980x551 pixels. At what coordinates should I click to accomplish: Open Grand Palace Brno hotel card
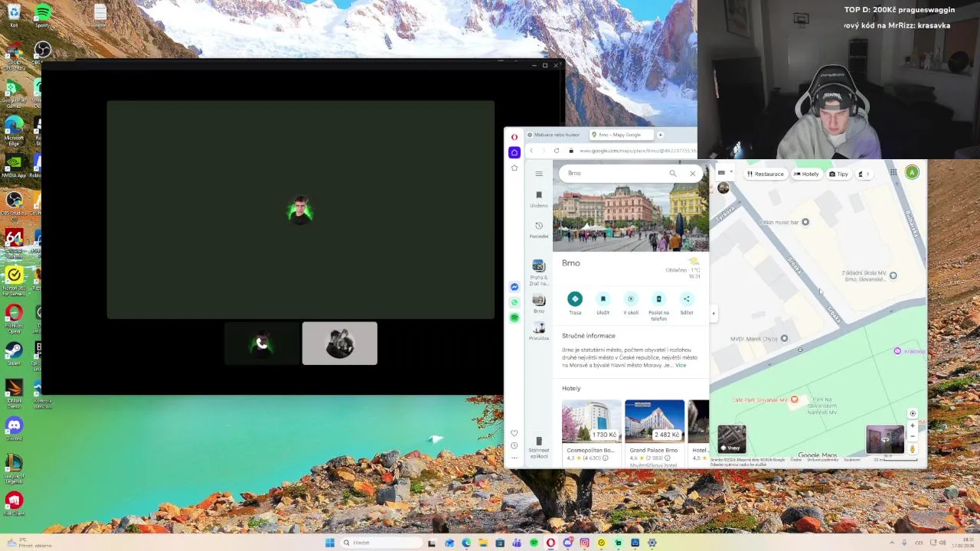pos(655,432)
